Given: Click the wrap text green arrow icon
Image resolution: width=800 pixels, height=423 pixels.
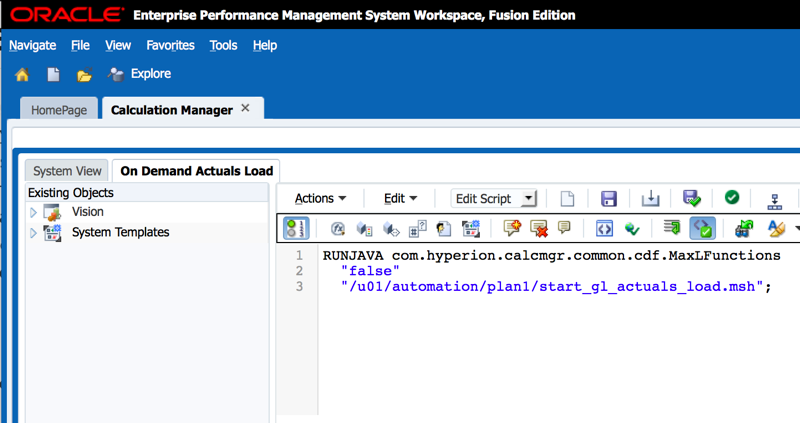Looking at the screenshot, I should tap(672, 227).
